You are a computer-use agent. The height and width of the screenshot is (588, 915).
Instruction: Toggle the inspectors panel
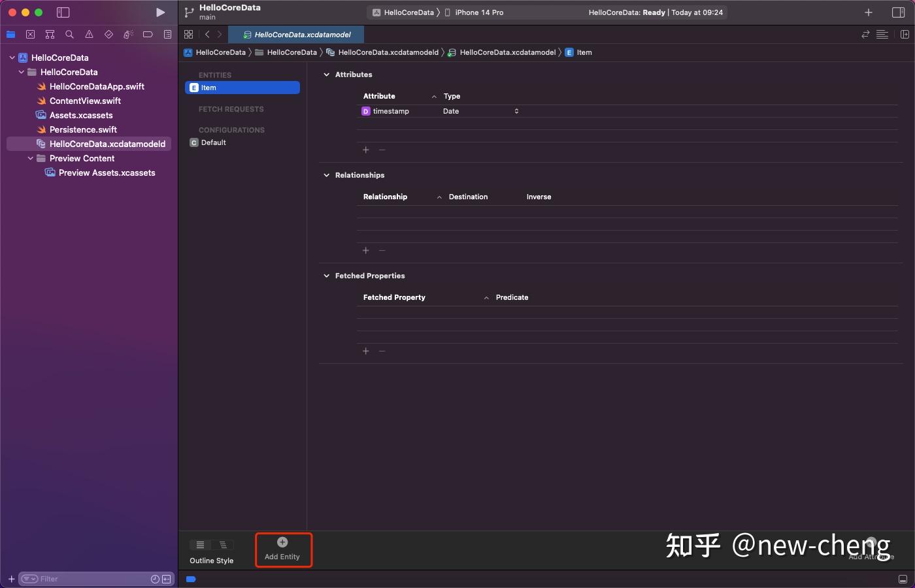898,12
